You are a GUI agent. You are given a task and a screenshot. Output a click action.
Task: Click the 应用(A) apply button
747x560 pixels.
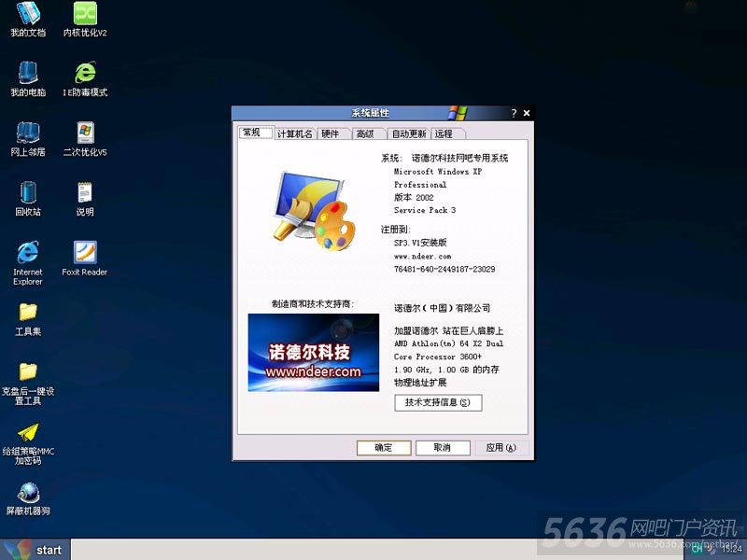pos(501,448)
